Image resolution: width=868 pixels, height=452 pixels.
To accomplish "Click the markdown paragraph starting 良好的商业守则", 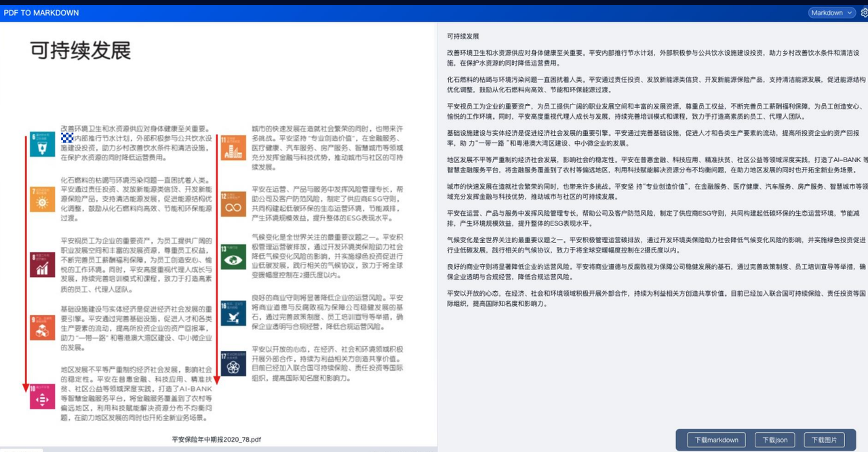I will tap(656, 271).
